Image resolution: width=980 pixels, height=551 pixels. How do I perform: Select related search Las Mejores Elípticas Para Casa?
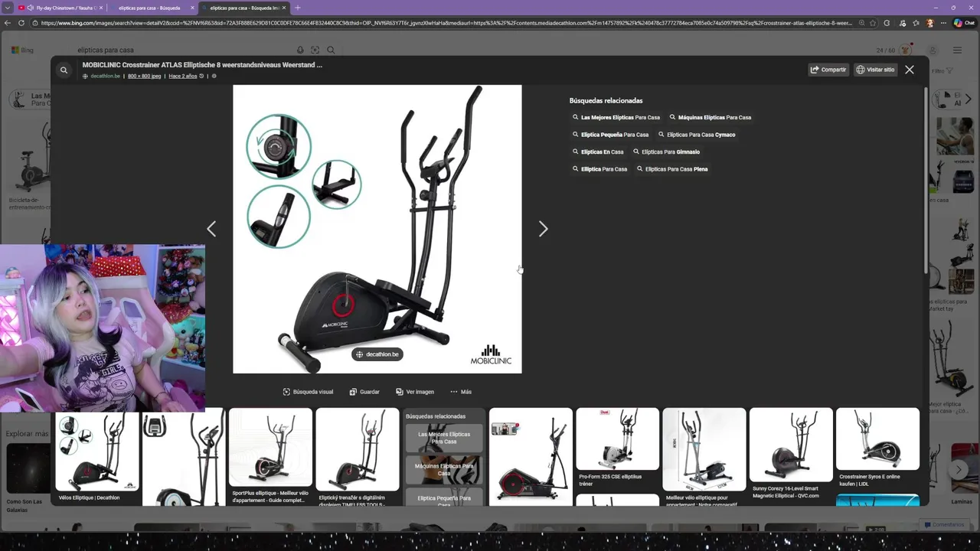616,118
